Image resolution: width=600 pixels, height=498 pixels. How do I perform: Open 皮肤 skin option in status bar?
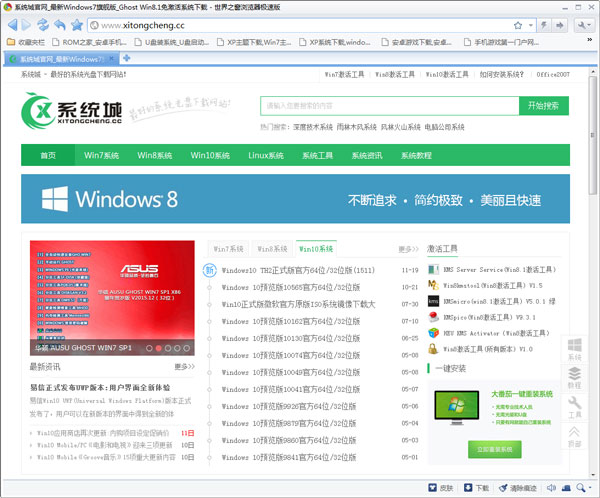coord(440,488)
